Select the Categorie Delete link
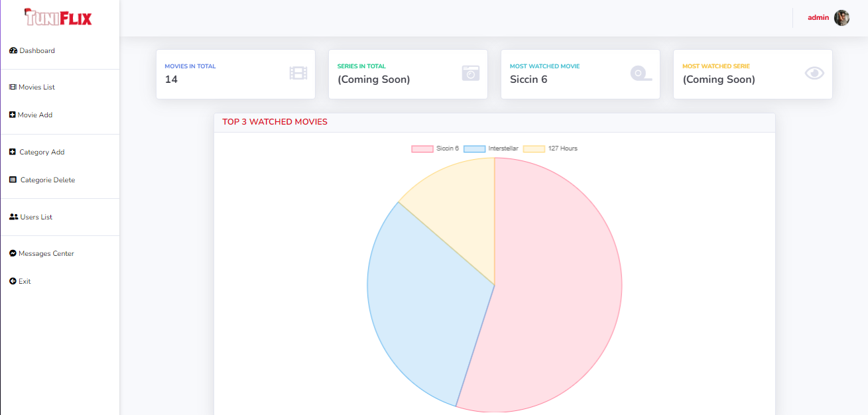The image size is (868, 415). point(47,180)
